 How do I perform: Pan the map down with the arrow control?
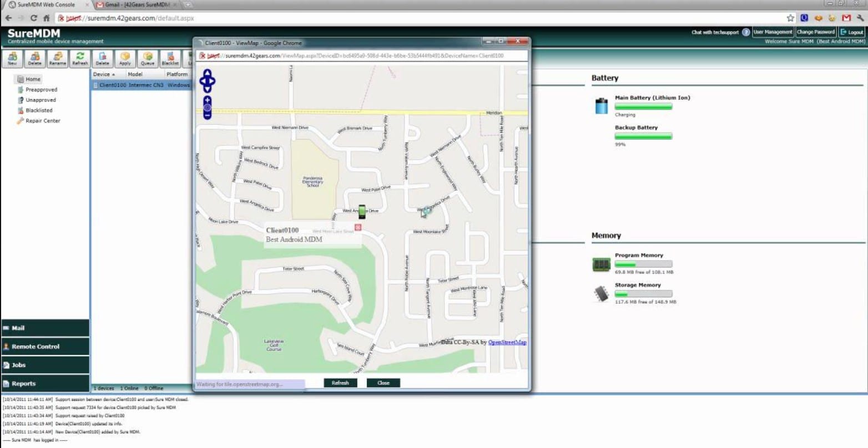click(207, 89)
